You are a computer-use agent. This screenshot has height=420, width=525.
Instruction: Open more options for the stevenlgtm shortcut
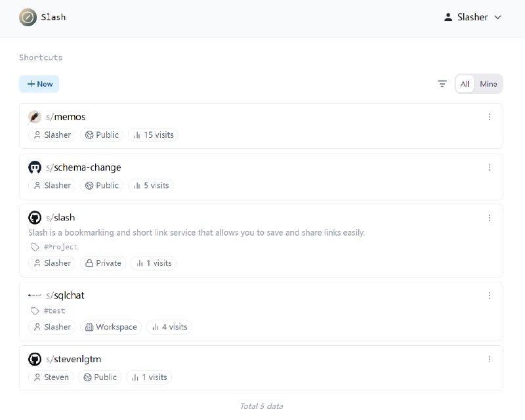[x=489, y=359]
